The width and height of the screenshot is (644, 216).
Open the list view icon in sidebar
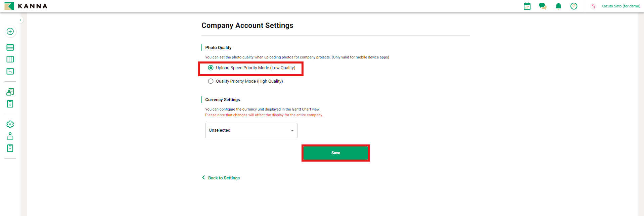10,47
